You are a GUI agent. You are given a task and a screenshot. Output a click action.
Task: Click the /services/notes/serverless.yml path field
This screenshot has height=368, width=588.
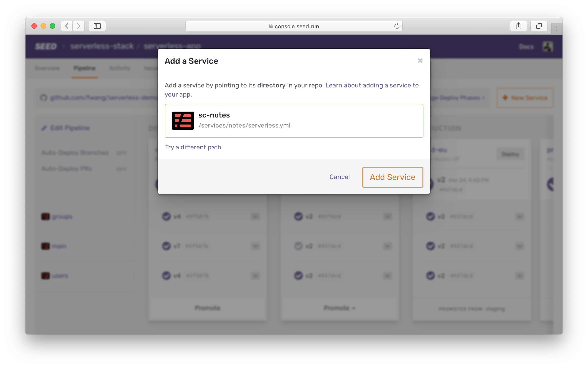click(244, 125)
